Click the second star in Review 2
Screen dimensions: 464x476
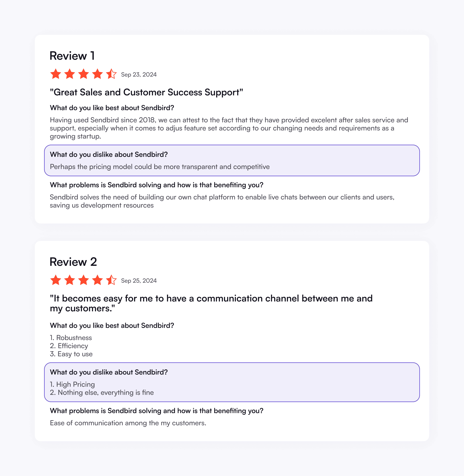[70, 280]
